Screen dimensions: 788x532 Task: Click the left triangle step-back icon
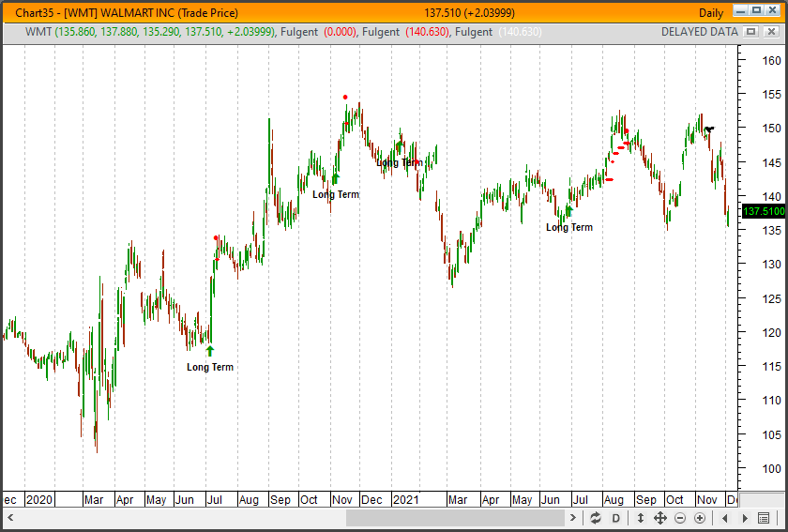(724, 518)
